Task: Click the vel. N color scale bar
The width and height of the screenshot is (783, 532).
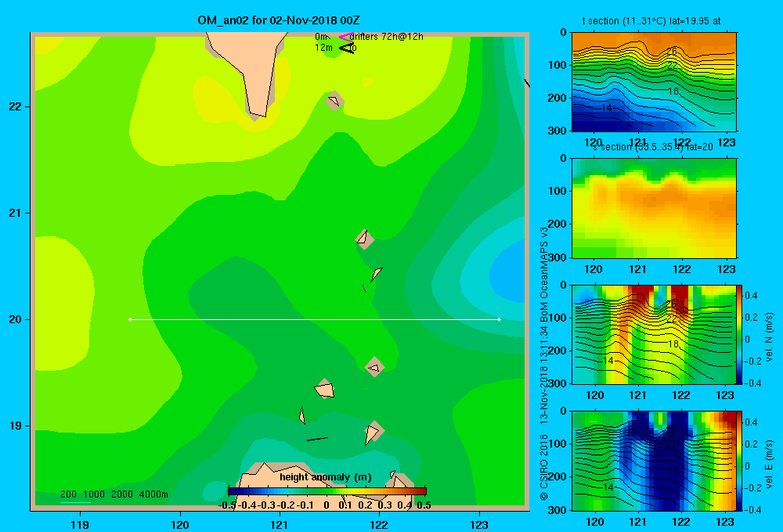Action: (739, 335)
